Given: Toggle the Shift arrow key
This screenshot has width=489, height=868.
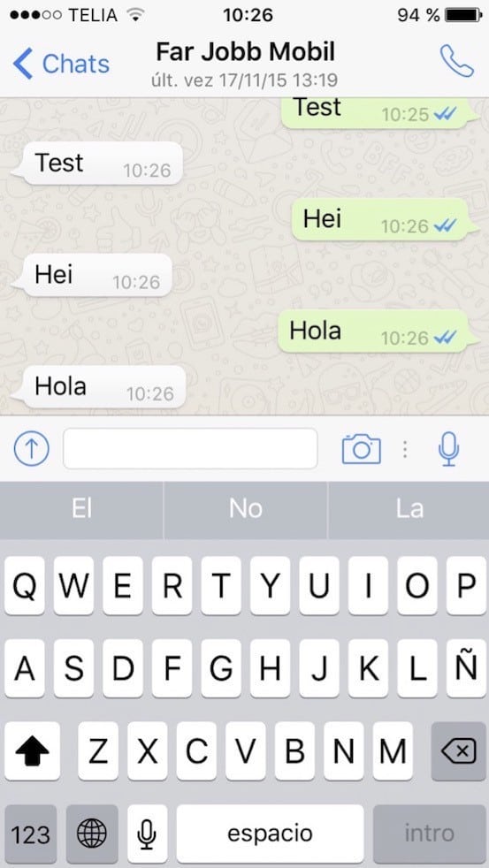Looking at the screenshot, I should [32, 751].
